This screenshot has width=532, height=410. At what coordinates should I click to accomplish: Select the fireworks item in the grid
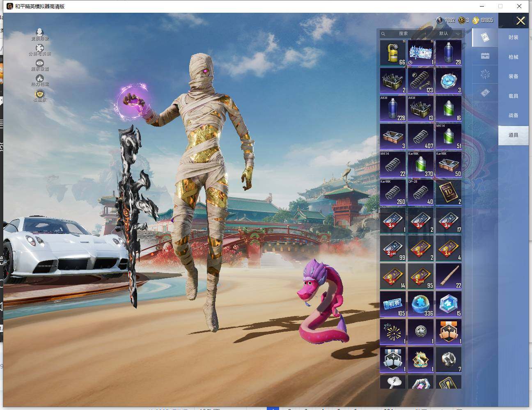(x=393, y=332)
